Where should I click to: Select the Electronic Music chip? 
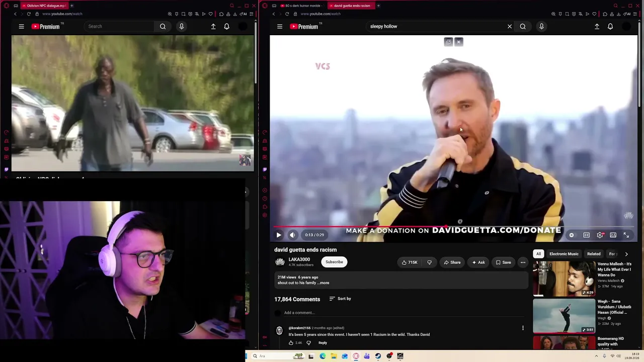tap(564, 254)
